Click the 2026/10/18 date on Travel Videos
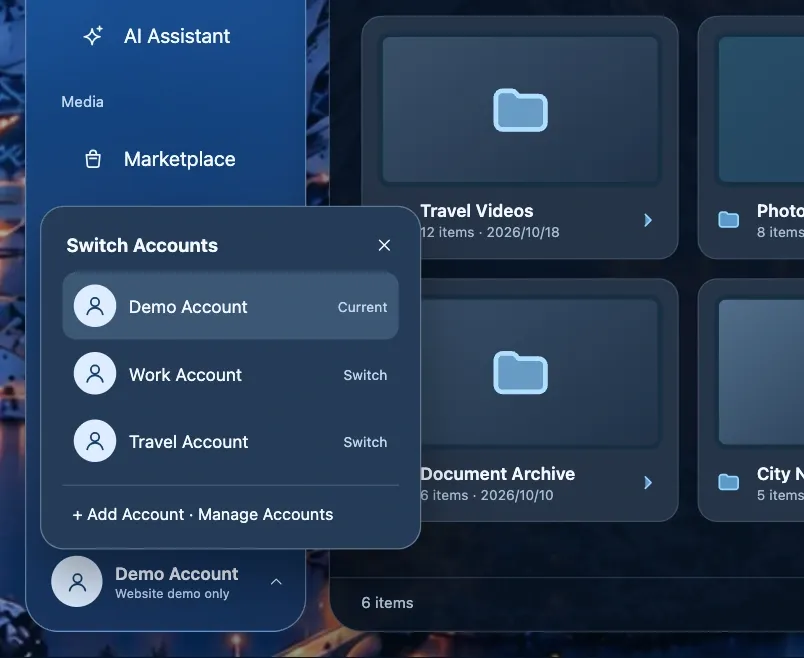 [x=523, y=232]
